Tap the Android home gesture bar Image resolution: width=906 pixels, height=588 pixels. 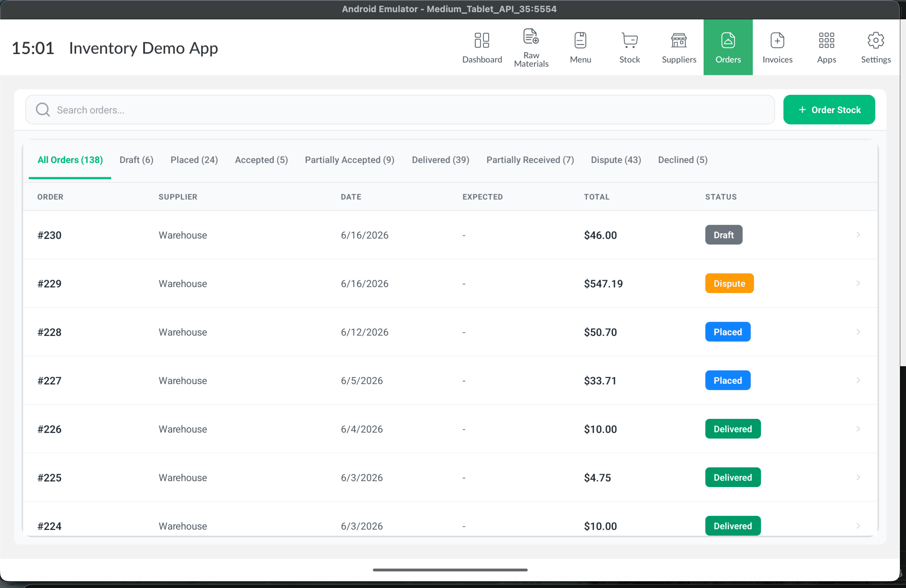click(x=450, y=570)
